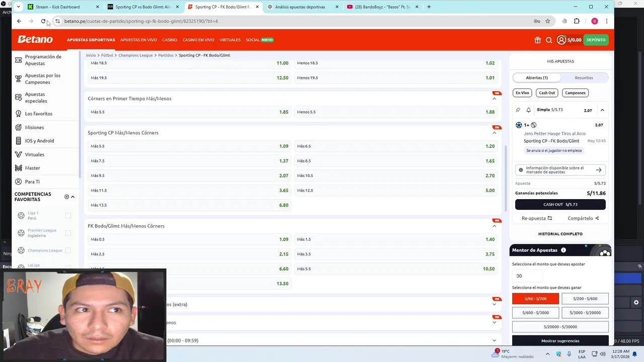Open the Mentor de Apuestas info icon
644x362 pixels.
[563, 250]
